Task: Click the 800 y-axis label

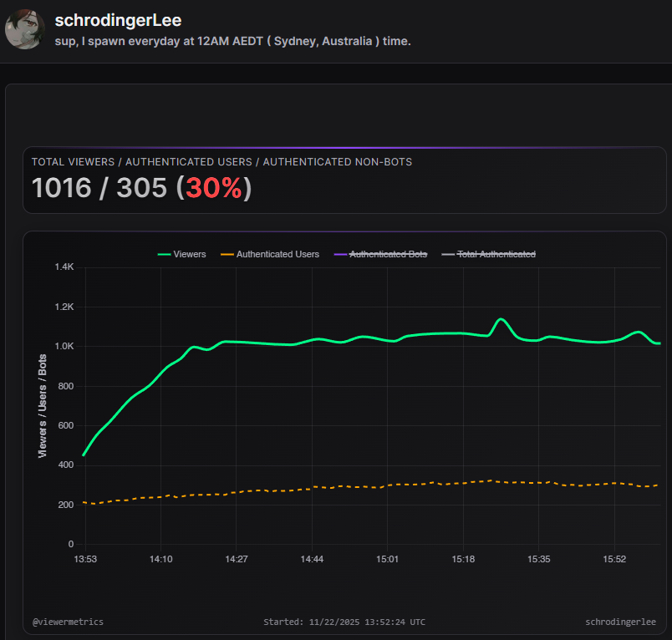Action: (x=66, y=386)
